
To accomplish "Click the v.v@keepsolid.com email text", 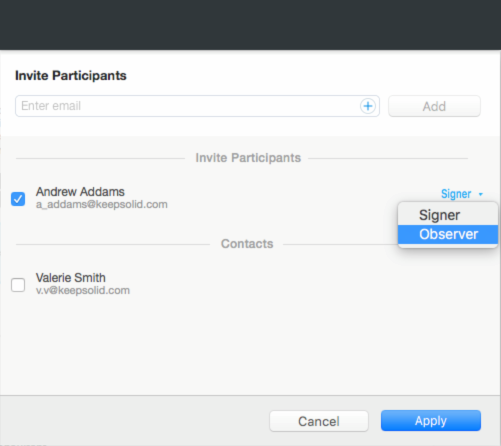I will coord(83,290).
